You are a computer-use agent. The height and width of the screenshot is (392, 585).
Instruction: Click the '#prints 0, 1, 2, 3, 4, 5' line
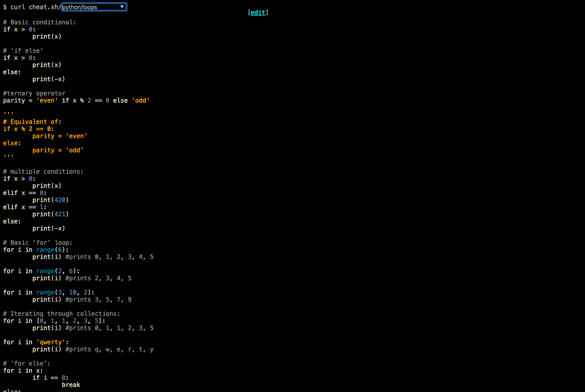pos(93,257)
